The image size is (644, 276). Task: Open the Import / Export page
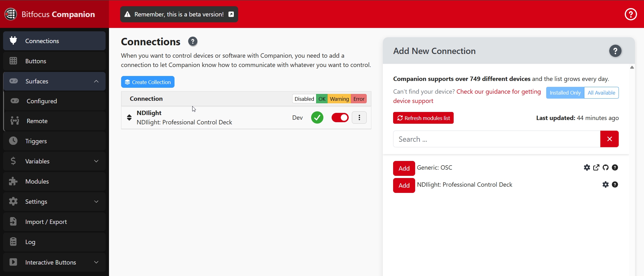click(x=54, y=222)
